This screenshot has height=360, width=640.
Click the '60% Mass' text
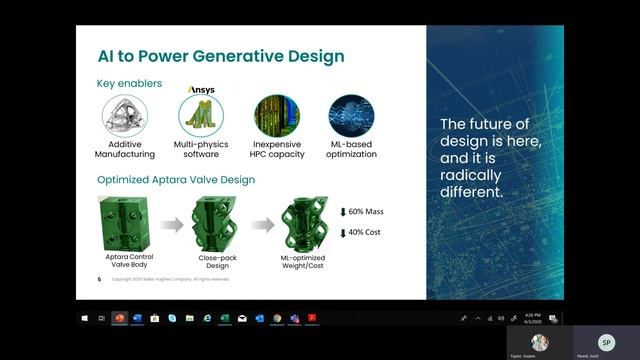[x=366, y=211]
